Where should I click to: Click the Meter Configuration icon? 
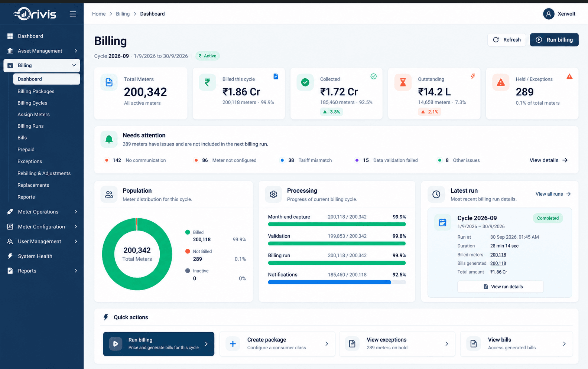click(x=10, y=226)
